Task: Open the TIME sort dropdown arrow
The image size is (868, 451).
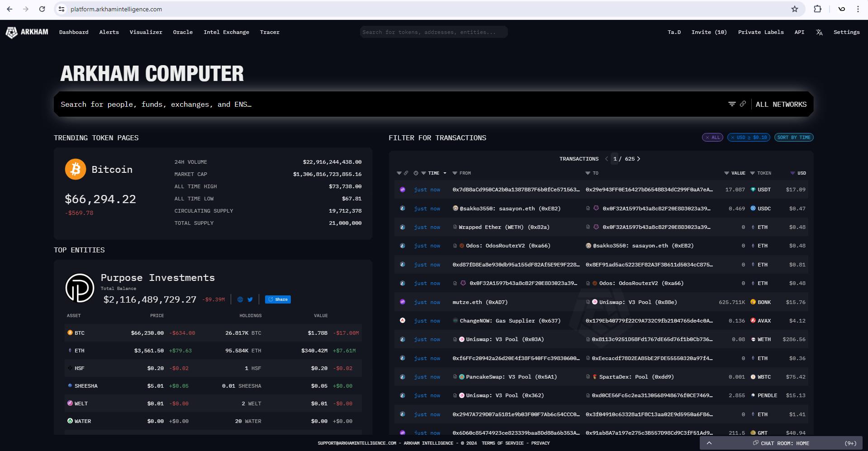Action: [x=445, y=173]
